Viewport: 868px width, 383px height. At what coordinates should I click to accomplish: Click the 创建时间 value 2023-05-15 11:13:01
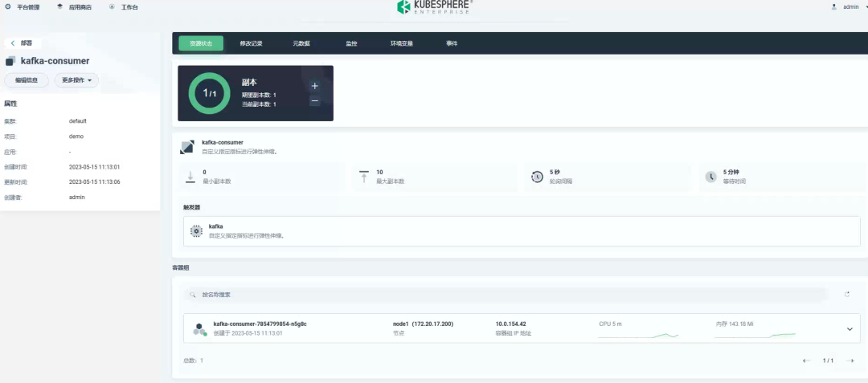click(95, 166)
